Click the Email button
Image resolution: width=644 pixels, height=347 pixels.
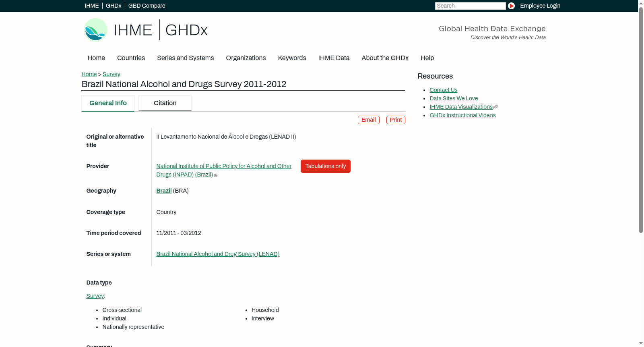pyautogui.click(x=368, y=120)
